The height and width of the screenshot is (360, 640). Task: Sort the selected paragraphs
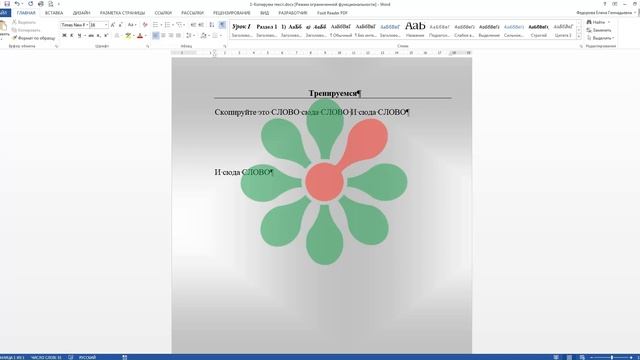coord(212,25)
